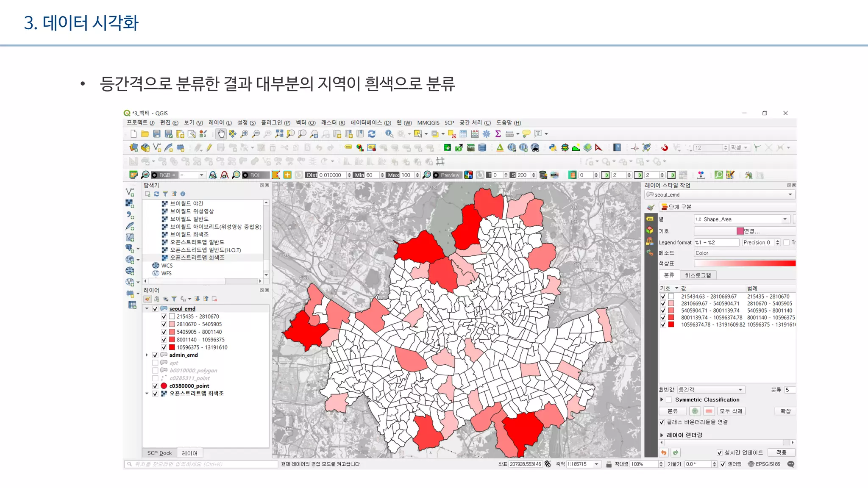Enable the b0010000_polygon layer checkbox

(x=155, y=371)
